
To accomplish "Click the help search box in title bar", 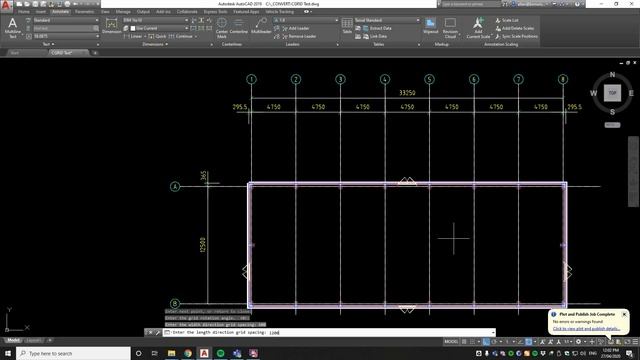I will 470,4.
